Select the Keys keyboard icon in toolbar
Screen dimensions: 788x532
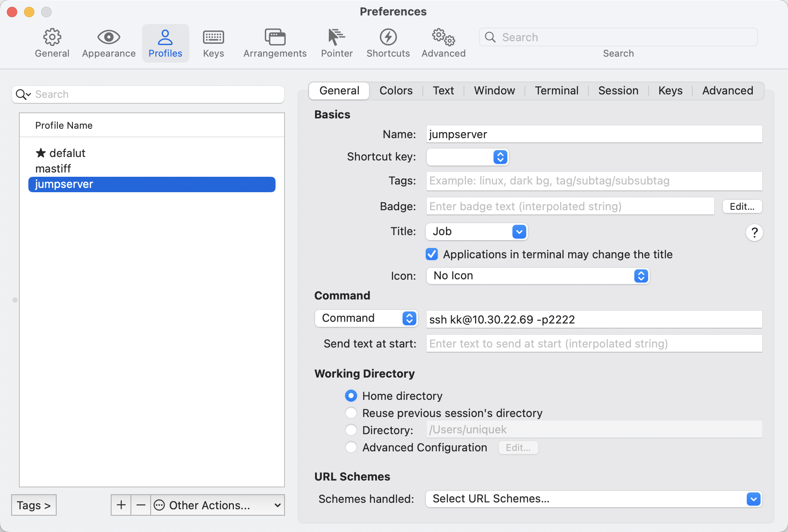pos(213,38)
